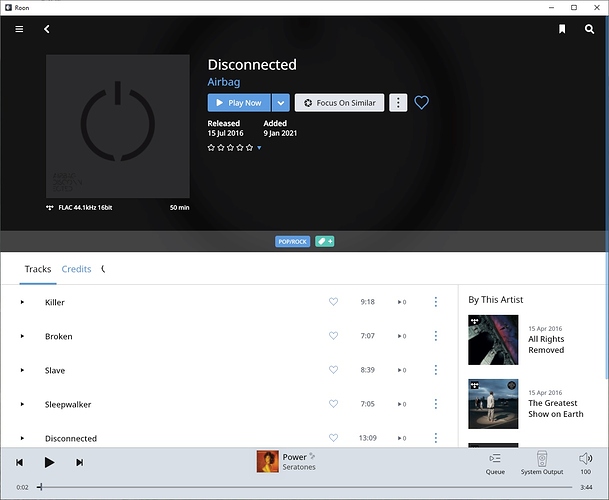Screen dimensions: 609x500
Task: Open search with the magnifier icon
Action: pyautogui.click(x=589, y=29)
